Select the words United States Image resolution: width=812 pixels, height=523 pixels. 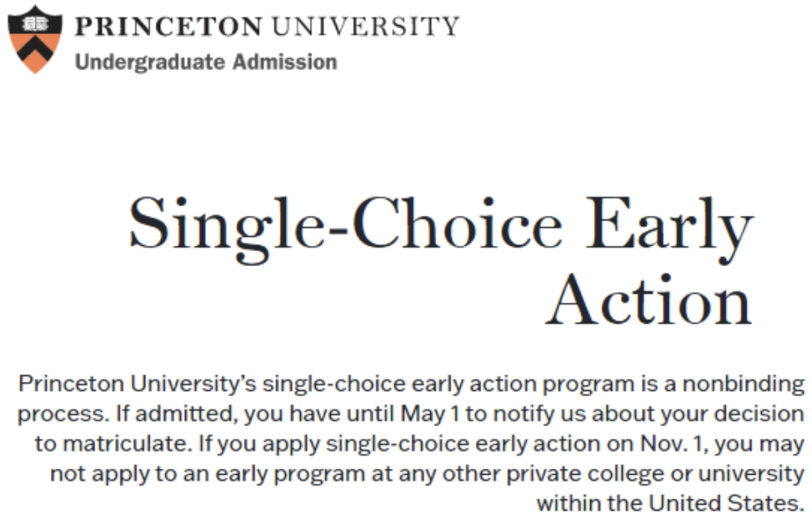point(727,503)
